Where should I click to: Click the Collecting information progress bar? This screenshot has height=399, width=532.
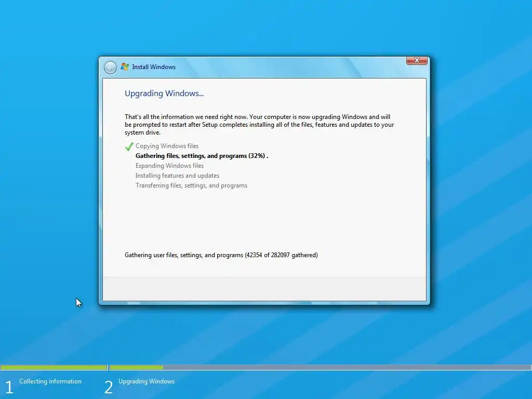pos(54,367)
